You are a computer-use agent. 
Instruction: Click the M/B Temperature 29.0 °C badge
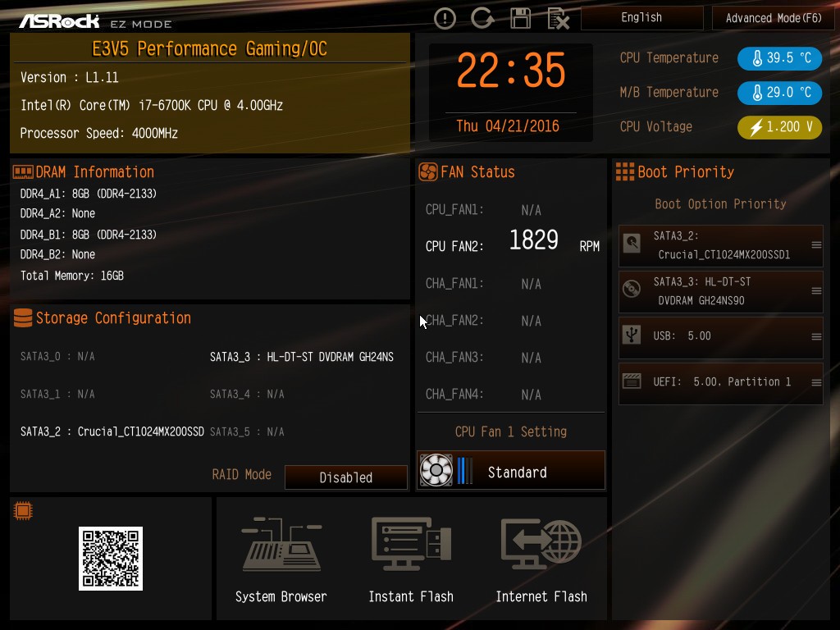[x=779, y=92]
